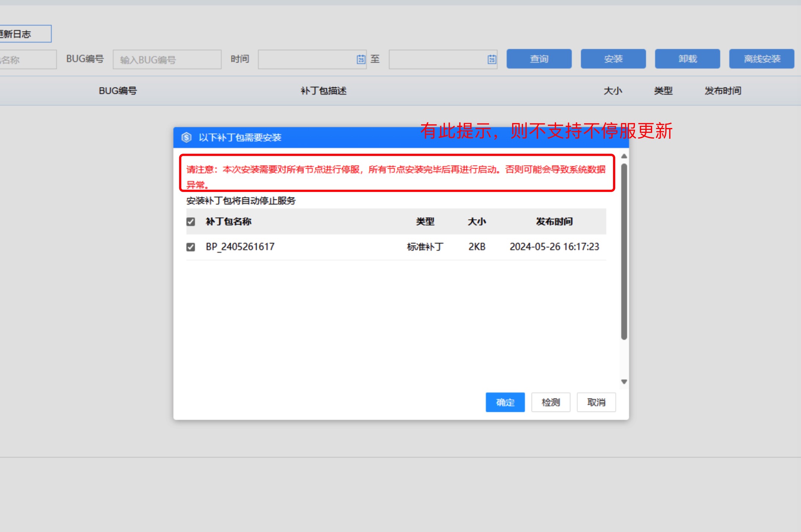Uncheck the BP_2405261617 patch checkbox

[191, 247]
